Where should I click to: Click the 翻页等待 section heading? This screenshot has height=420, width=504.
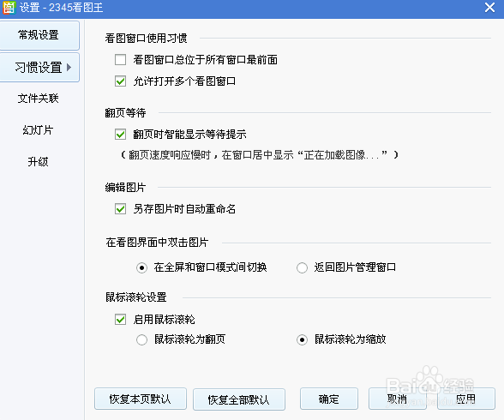[125, 113]
